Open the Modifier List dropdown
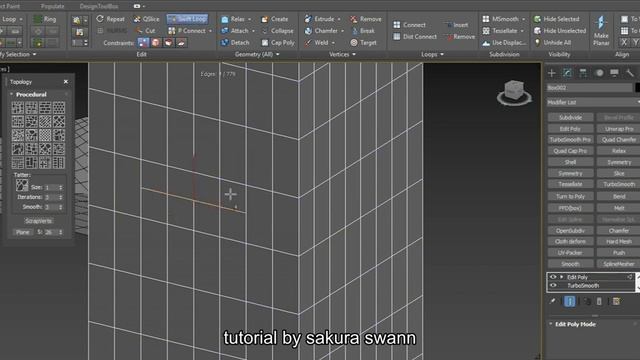Viewport: 640px width, 360px height. click(593, 102)
